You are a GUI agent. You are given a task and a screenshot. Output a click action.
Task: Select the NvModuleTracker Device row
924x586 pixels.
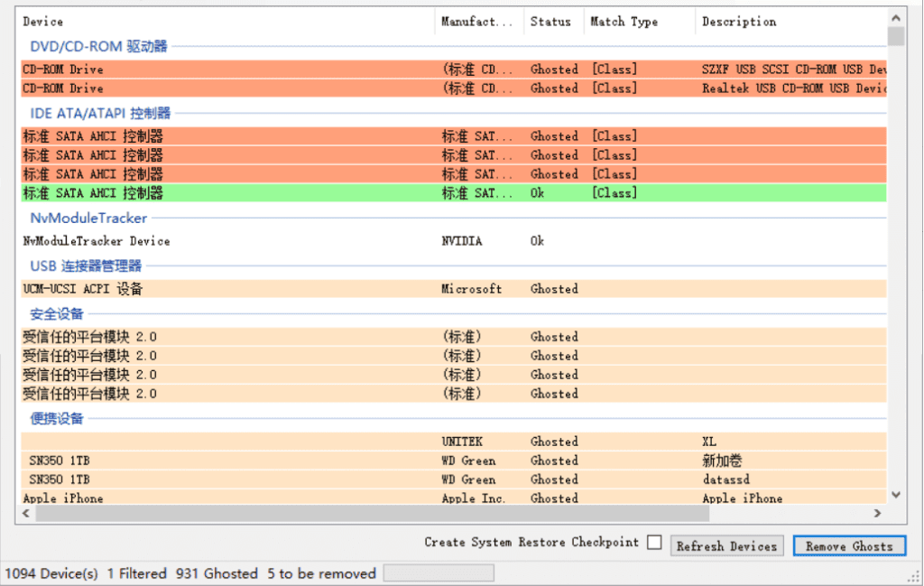(454, 241)
